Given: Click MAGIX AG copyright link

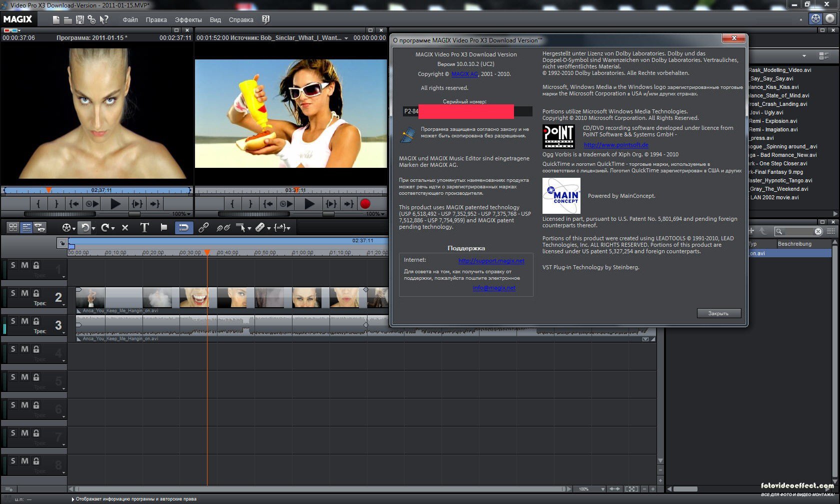Looking at the screenshot, I should point(464,74).
